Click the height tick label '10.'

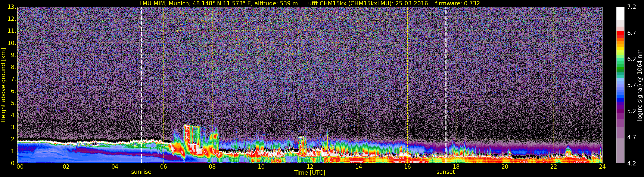(x=12, y=43)
